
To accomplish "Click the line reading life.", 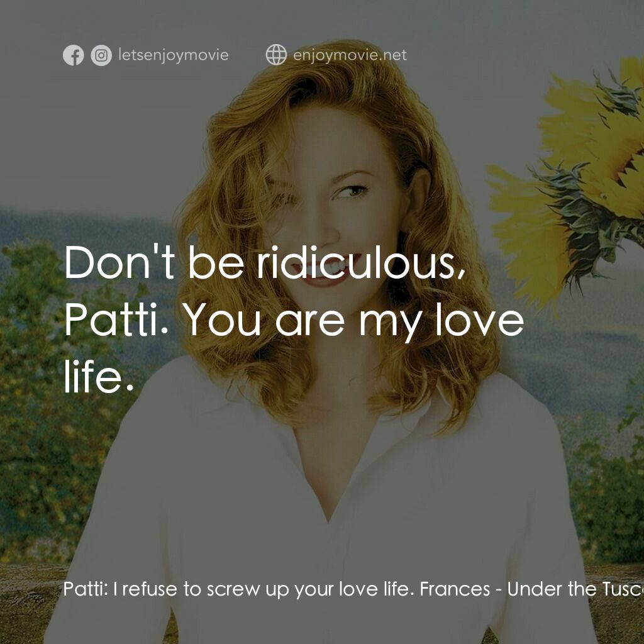I will tap(97, 379).
